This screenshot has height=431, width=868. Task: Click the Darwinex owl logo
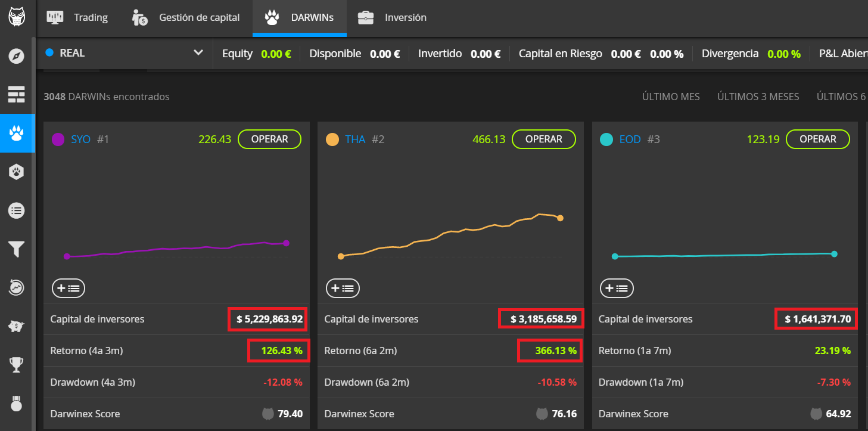tap(17, 16)
